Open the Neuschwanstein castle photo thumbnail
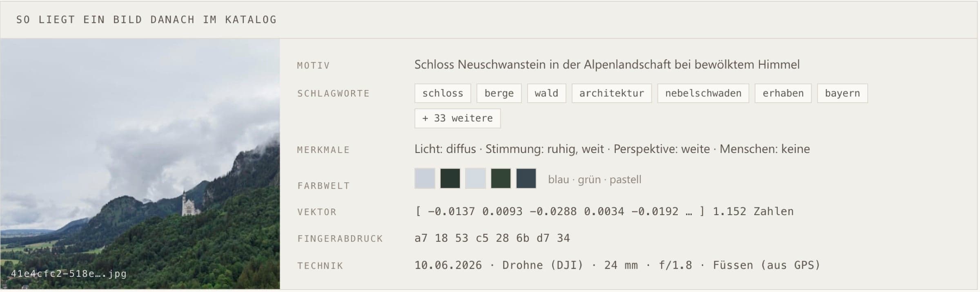 140,164
